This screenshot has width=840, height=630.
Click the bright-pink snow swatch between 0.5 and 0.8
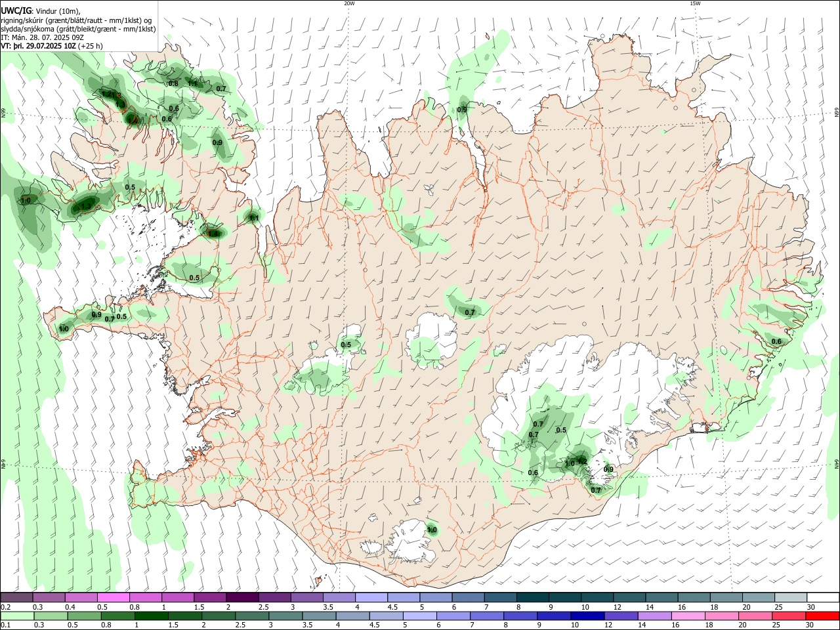113,598
